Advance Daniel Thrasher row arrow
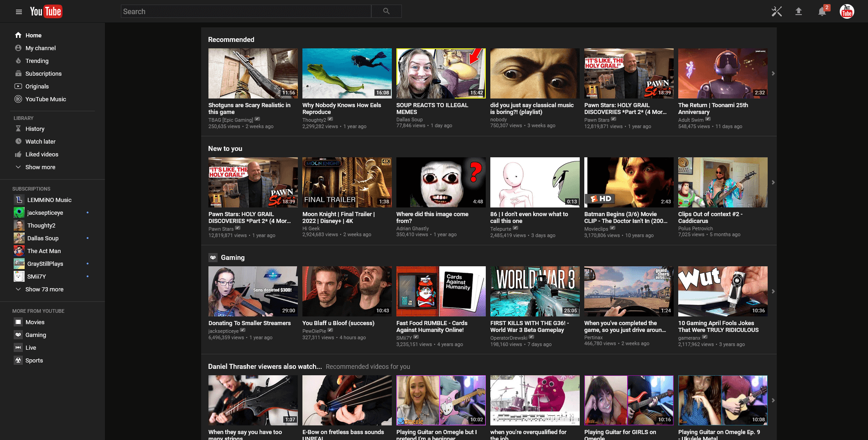Screen dimensions: 868x440 click(773, 400)
